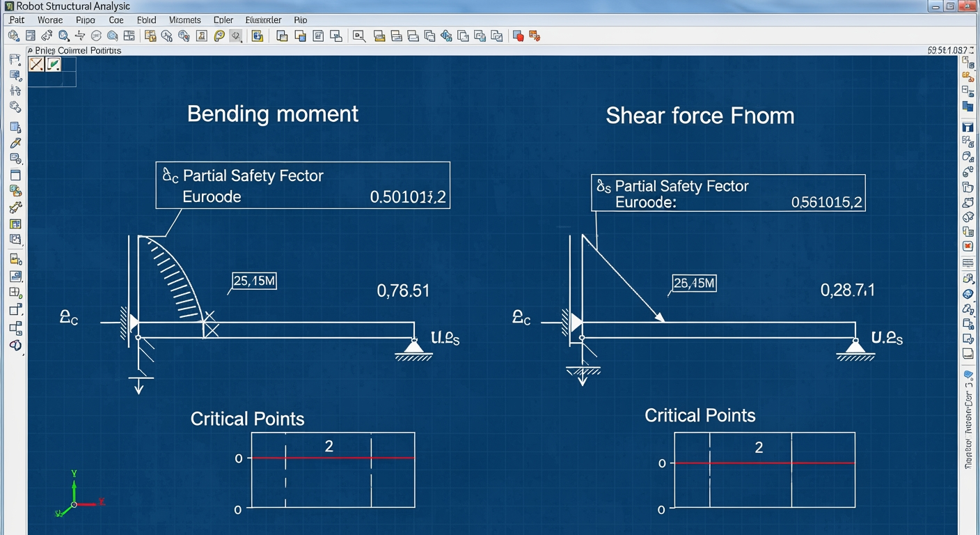The image size is (980, 535).
Task: Click the hierarchy boxes icon in left toolbar
Action: point(15,327)
